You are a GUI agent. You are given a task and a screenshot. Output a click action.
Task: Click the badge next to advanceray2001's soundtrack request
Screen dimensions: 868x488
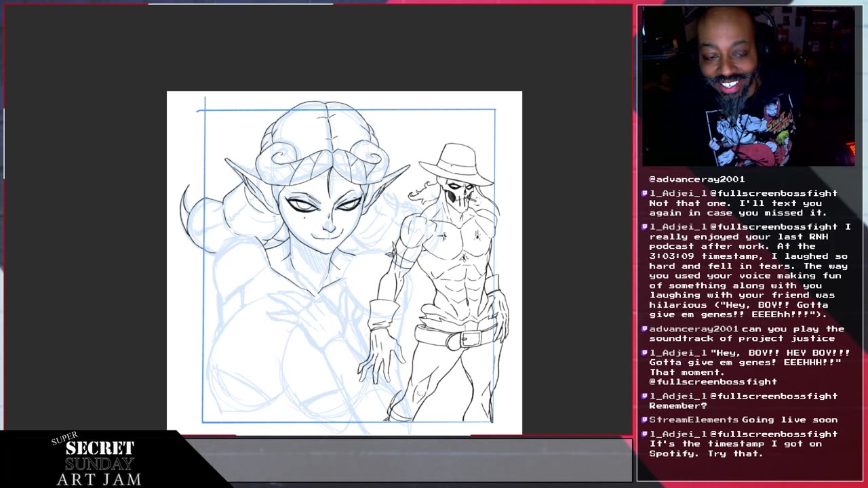click(645, 329)
